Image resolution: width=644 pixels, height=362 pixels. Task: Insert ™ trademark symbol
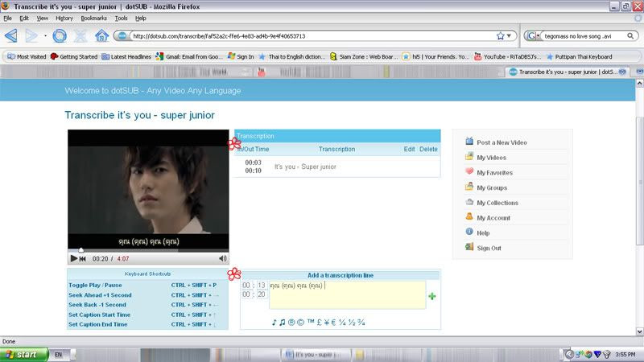click(311, 322)
